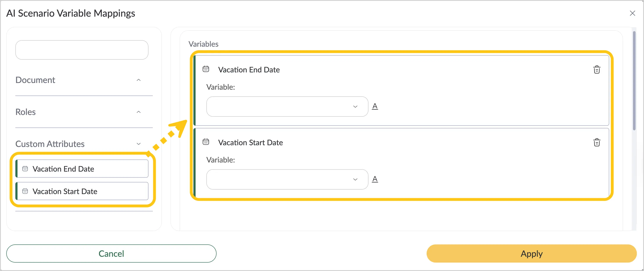Click the Variables panel scrollbar
Screen dimensions: 644x271
[634, 80]
